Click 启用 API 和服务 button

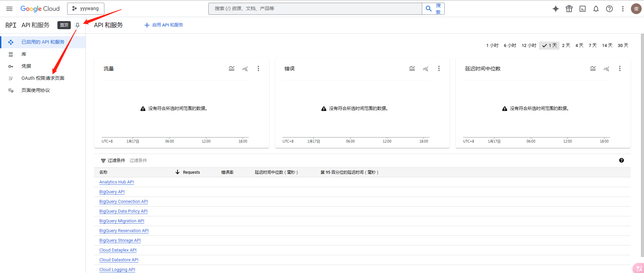tap(164, 25)
